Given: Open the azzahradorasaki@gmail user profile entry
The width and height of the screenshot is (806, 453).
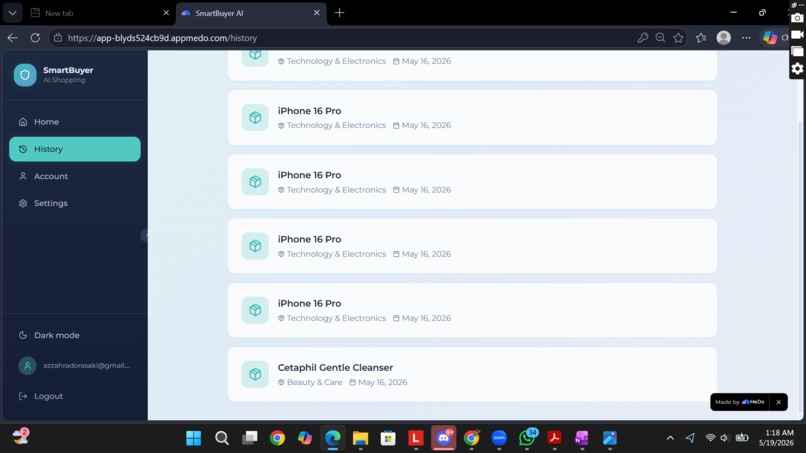Looking at the screenshot, I should click(x=75, y=366).
